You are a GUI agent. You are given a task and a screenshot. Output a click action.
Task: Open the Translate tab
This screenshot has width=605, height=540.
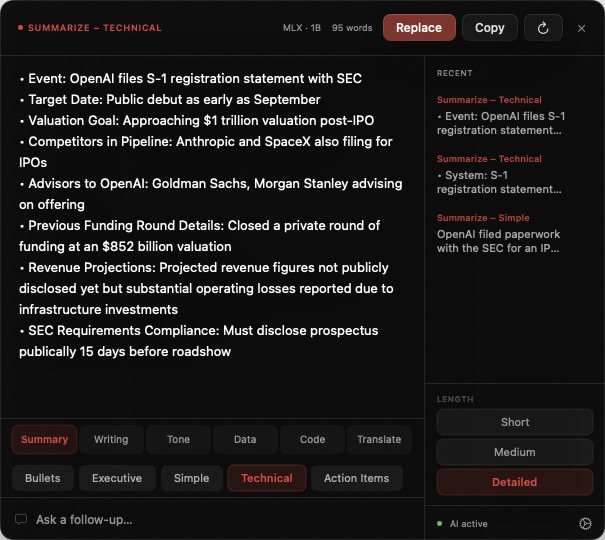pos(379,439)
